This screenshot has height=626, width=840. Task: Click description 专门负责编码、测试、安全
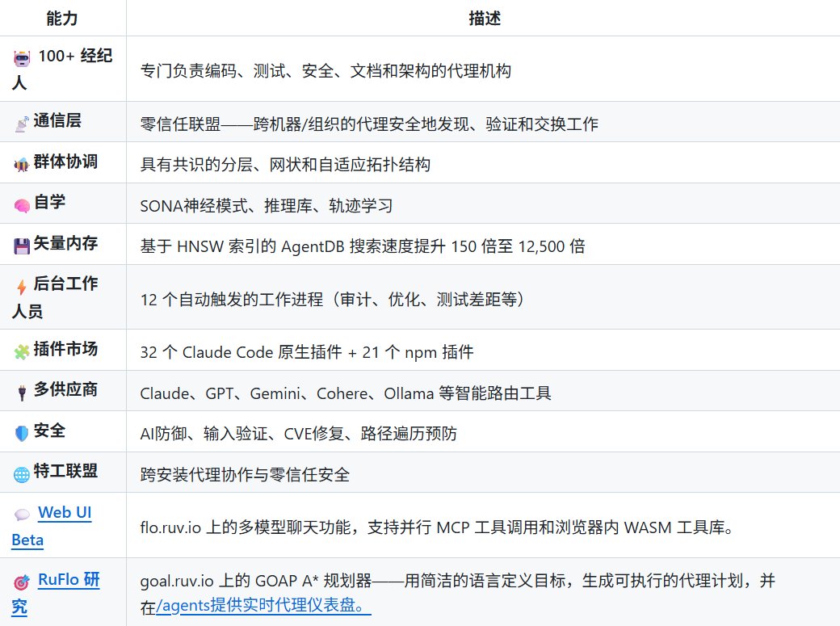pos(325,71)
